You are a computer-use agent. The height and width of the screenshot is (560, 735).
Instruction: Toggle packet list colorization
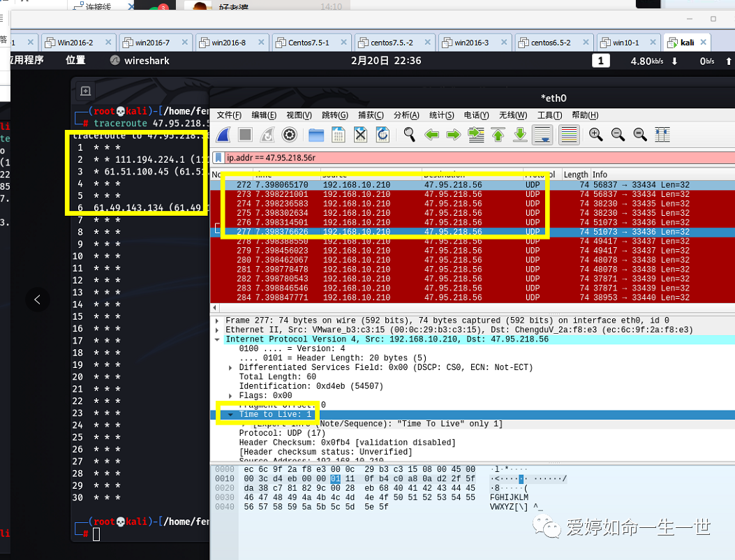(569, 135)
